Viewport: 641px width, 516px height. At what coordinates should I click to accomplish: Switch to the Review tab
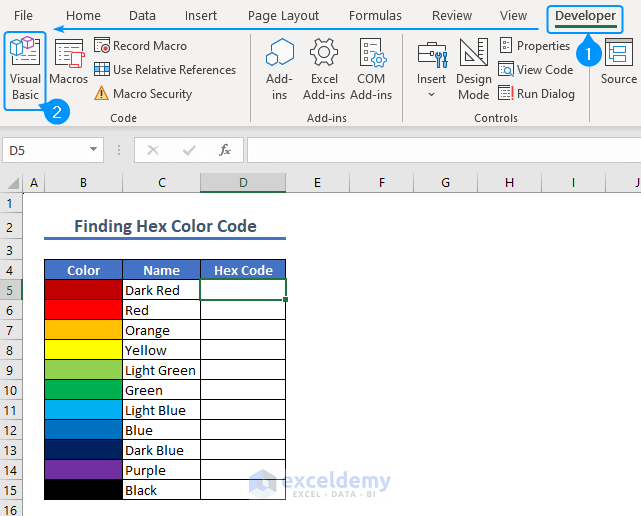pos(452,16)
